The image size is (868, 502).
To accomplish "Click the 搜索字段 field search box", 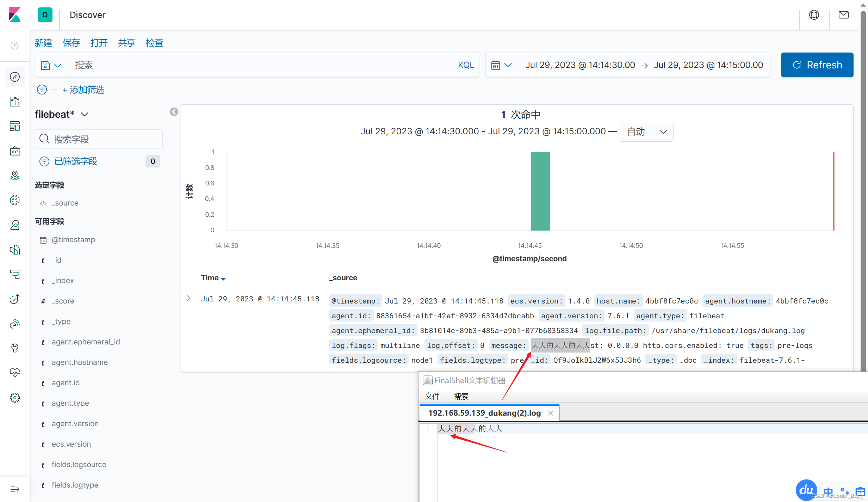I will click(99, 139).
